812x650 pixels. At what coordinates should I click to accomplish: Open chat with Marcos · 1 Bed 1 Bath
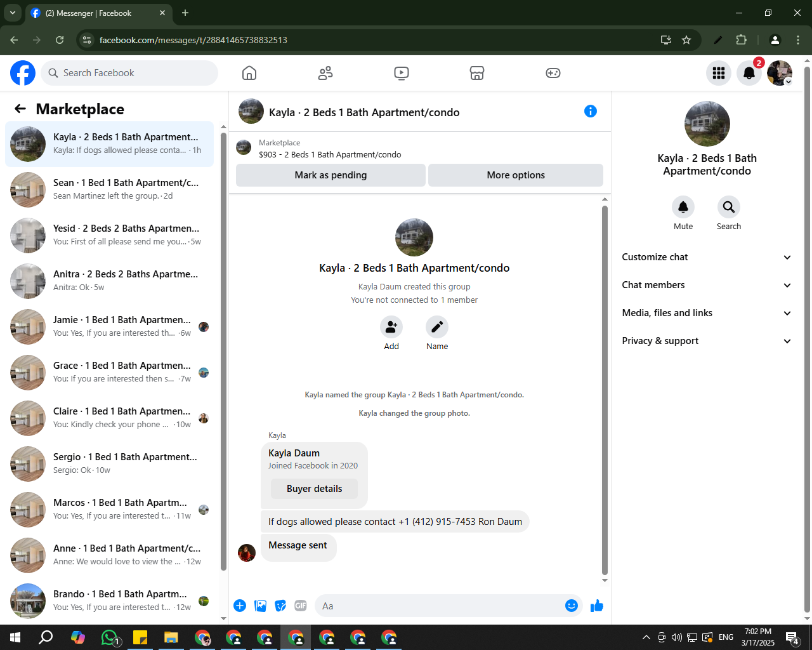click(109, 510)
